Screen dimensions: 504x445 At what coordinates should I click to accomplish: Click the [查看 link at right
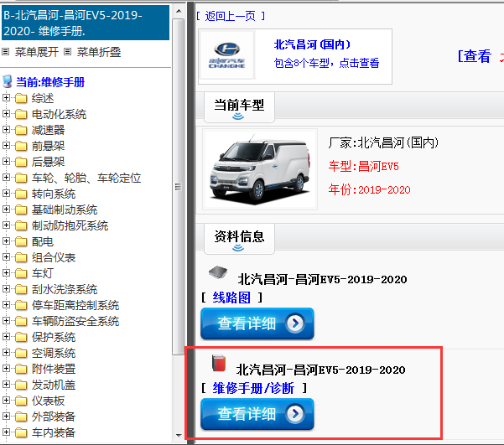[475, 56]
